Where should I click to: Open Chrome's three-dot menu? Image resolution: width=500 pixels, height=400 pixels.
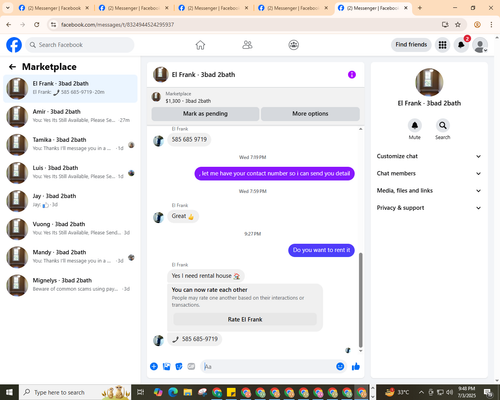[491, 25]
